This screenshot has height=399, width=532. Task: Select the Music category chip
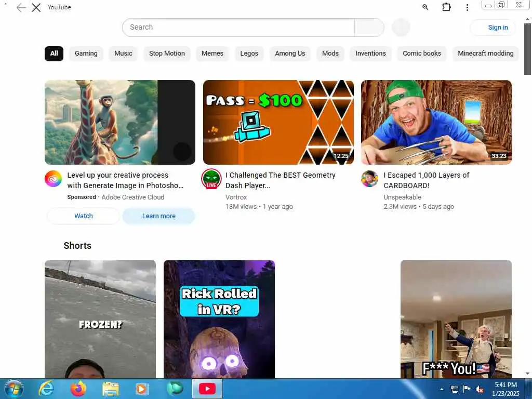(123, 54)
